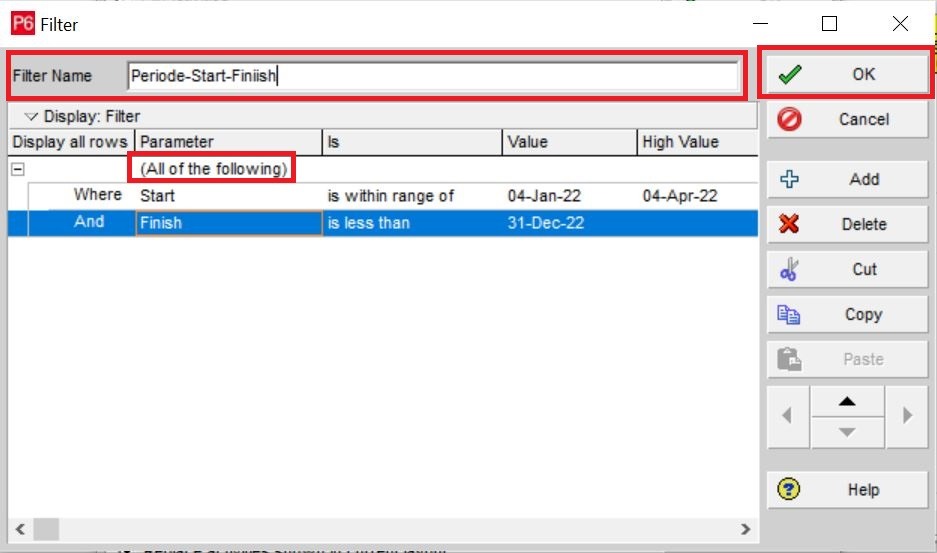Click the Is column header
Image resolution: width=937 pixels, height=553 pixels.
tap(412, 142)
